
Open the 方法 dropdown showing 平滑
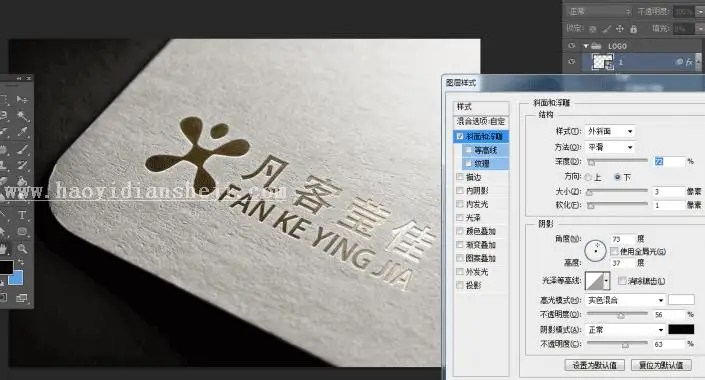(610, 148)
